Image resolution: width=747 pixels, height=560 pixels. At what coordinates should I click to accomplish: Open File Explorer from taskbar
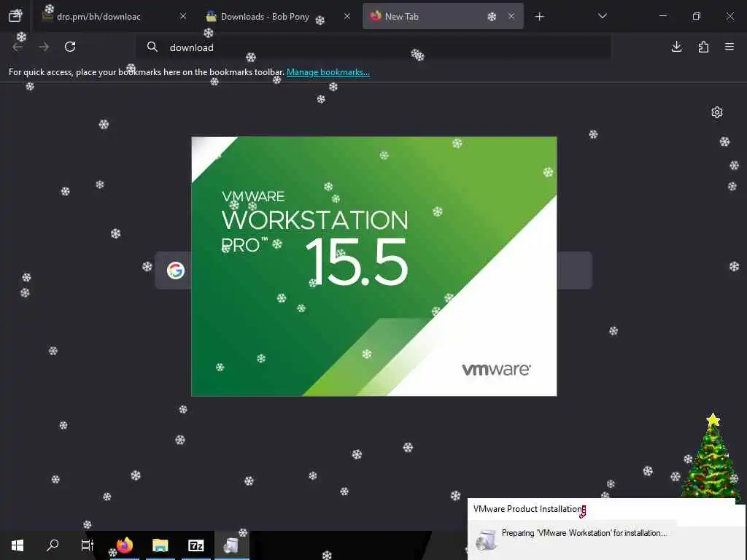coord(160,545)
